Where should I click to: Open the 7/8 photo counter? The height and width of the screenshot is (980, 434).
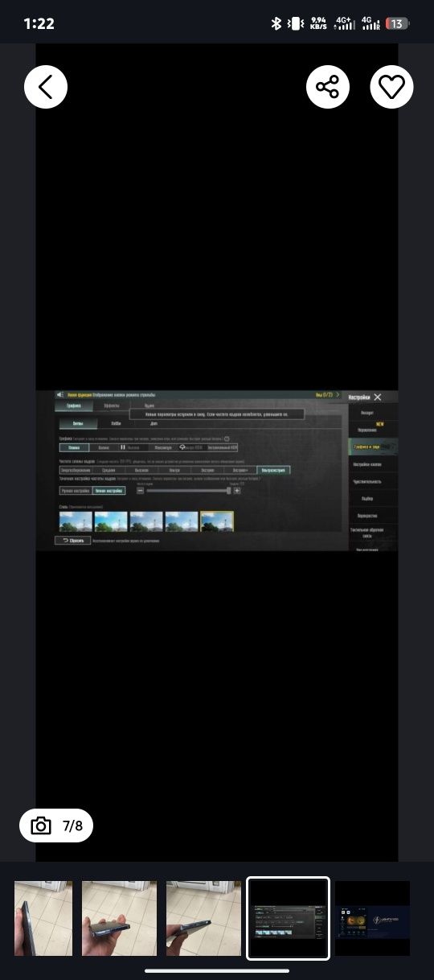pos(56,826)
